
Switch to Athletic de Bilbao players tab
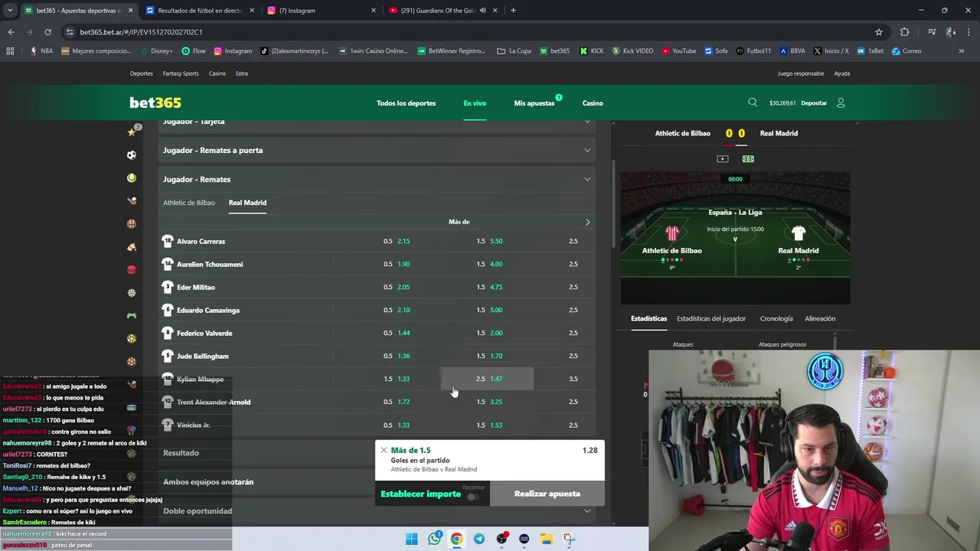189,203
